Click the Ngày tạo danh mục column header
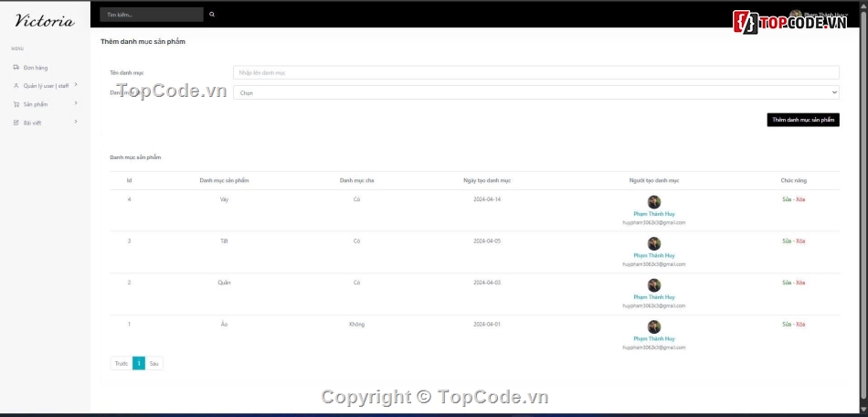Image resolution: width=868 pixels, height=417 pixels. [487, 180]
